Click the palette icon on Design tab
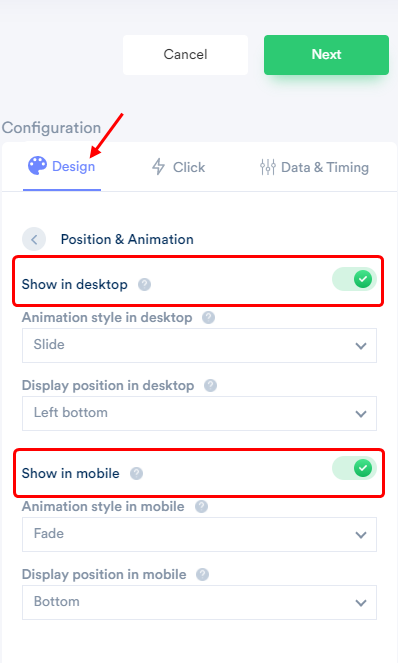This screenshot has width=398, height=663. (37, 165)
